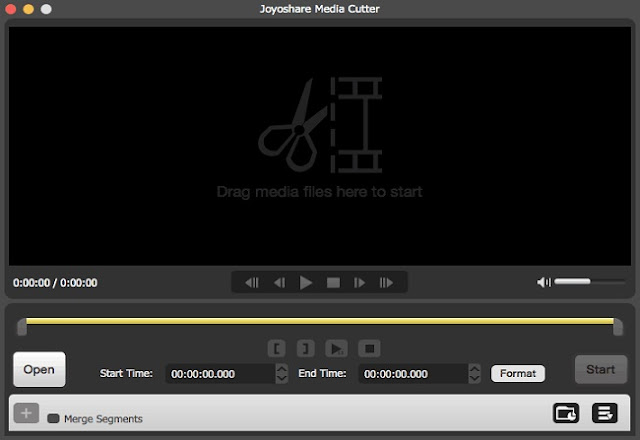640x440 pixels.
Task: Step forward one frame
Action: tap(359, 282)
